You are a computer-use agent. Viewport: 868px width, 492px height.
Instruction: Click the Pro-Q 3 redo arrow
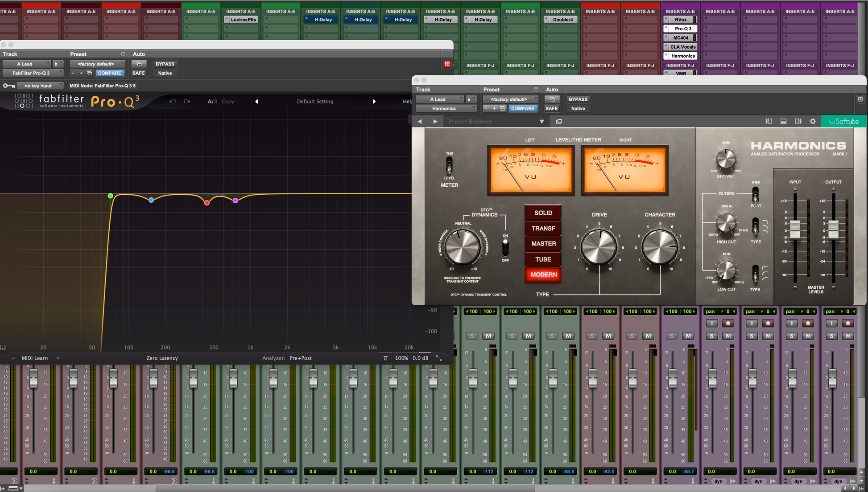pyautogui.click(x=187, y=102)
